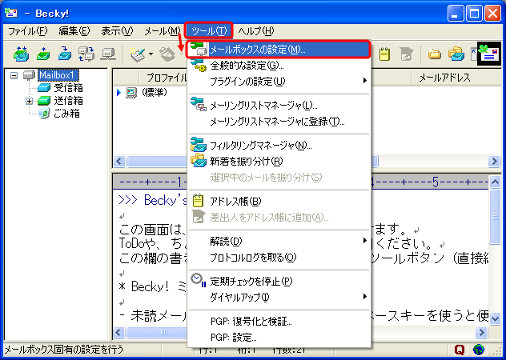Screen dimensions: 506x360
Task: Open dropdown arrow beside compose icon
Action: pyautogui.click(x=151, y=54)
